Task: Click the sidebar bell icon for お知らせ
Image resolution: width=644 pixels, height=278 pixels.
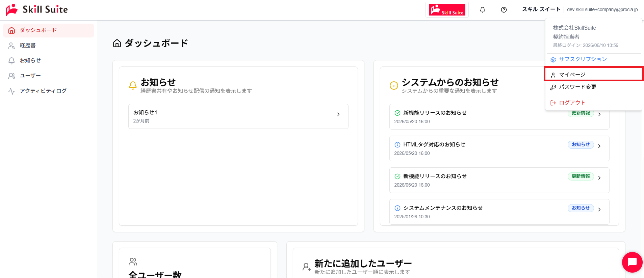Action: click(11, 61)
